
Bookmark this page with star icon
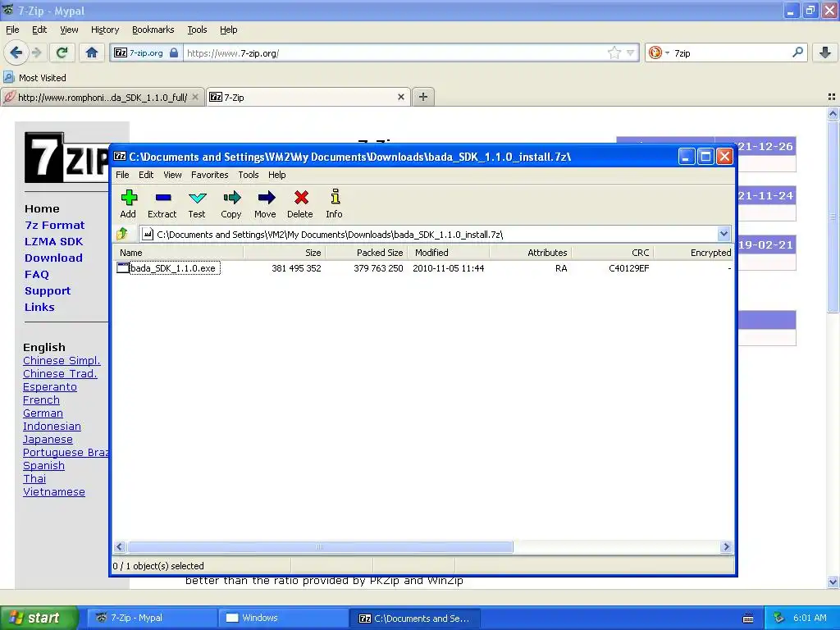614,52
